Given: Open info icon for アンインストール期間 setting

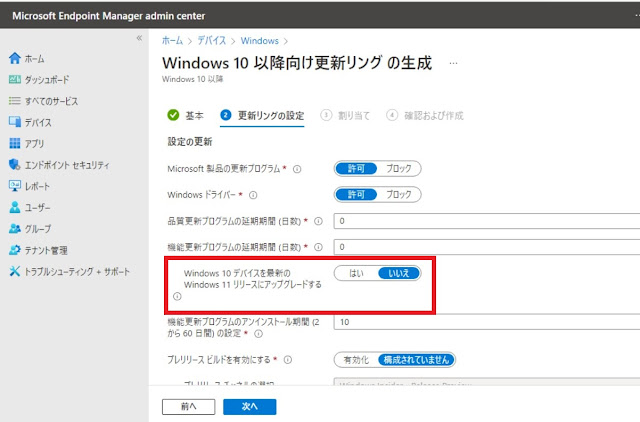Looking at the screenshot, I should click(258, 334).
